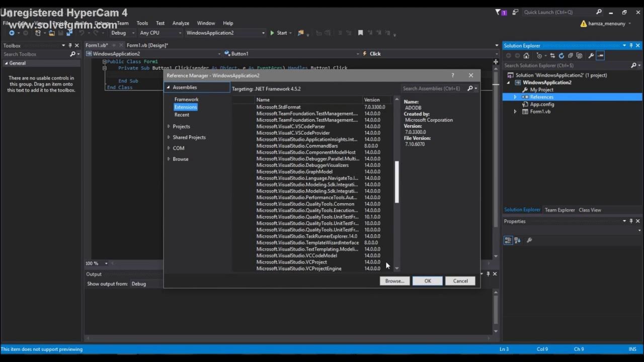644x362 pixels.
Task: Select App.config in Solution Explorer
Action: (x=542, y=105)
